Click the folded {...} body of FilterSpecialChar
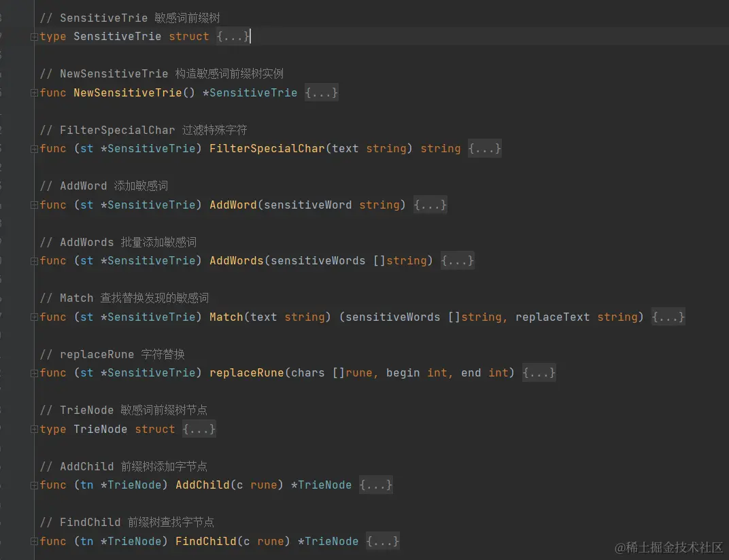The width and height of the screenshot is (729, 560). 484,149
